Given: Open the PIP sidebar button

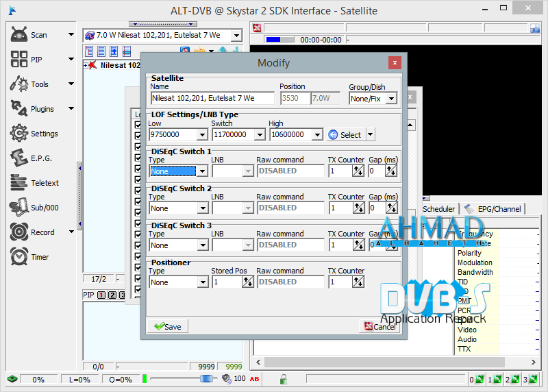Looking at the screenshot, I should [27, 59].
